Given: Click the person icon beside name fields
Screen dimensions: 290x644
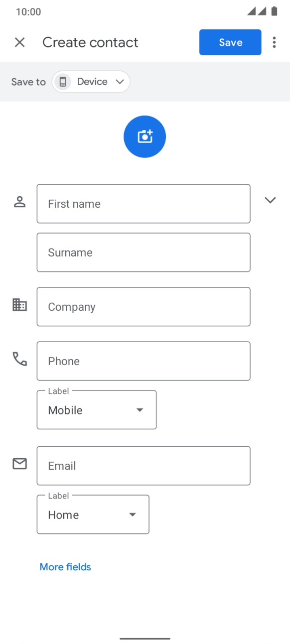Looking at the screenshot, I should point(19,201).
